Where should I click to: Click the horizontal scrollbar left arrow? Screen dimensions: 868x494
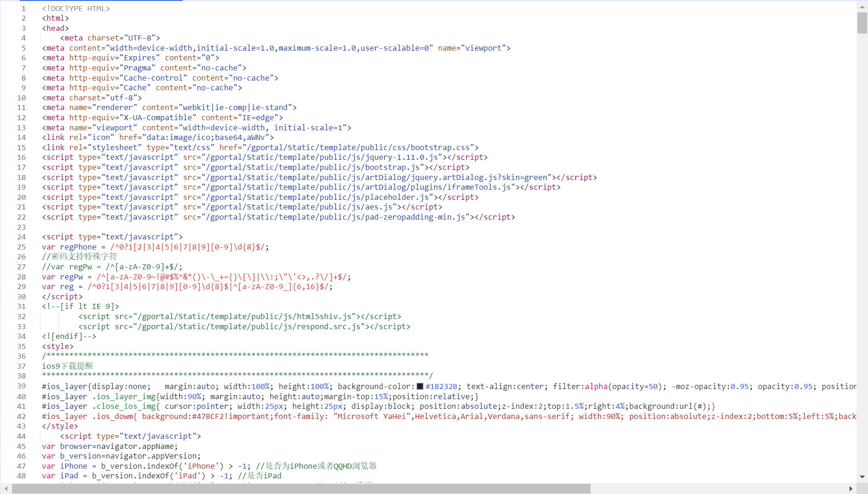[6, 488]
